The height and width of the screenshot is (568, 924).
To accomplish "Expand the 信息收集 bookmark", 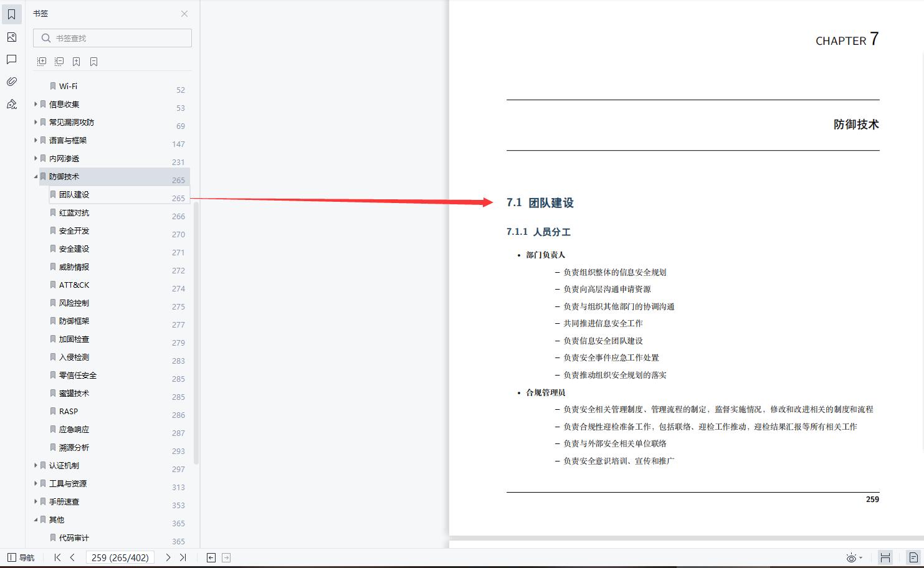I will pyautogui.click(x=36, y=104).
